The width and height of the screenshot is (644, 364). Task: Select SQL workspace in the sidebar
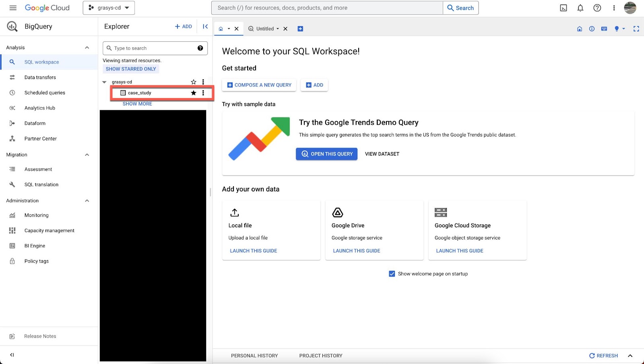point(49,62)
